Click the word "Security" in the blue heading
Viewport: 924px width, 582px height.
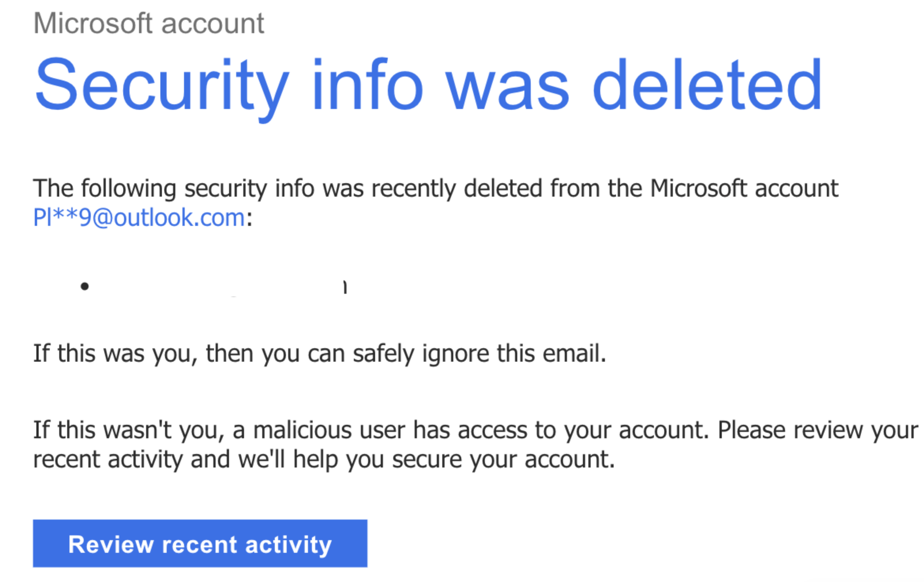click(162, 87)
